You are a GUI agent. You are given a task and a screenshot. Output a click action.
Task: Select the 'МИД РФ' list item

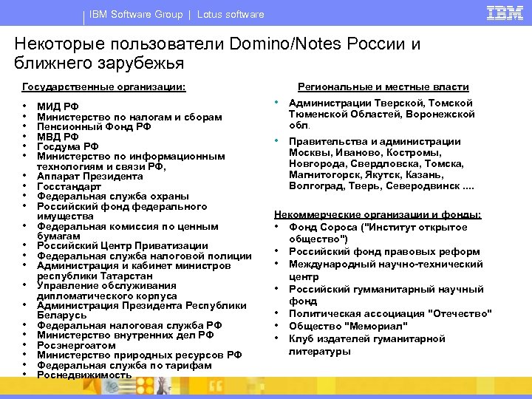(58, 106)
